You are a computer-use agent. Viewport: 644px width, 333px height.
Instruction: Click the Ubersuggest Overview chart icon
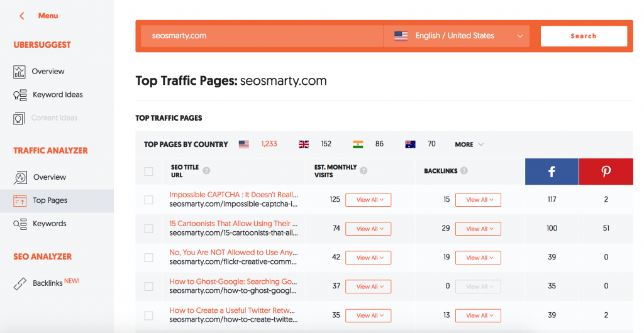coord(19,72)
